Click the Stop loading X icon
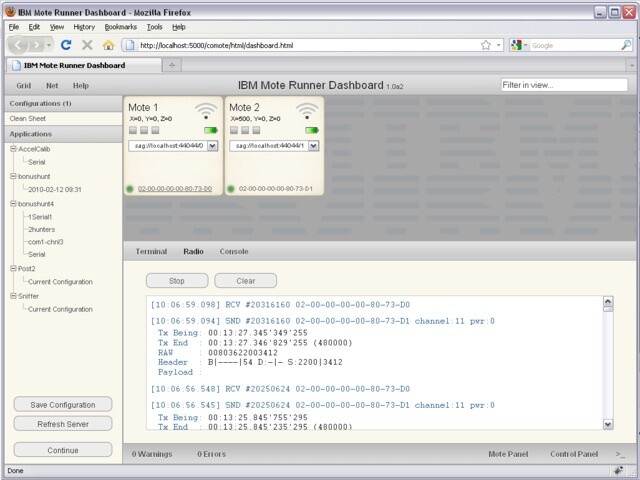Screen dimensions: 640x480 coord(87,45)
